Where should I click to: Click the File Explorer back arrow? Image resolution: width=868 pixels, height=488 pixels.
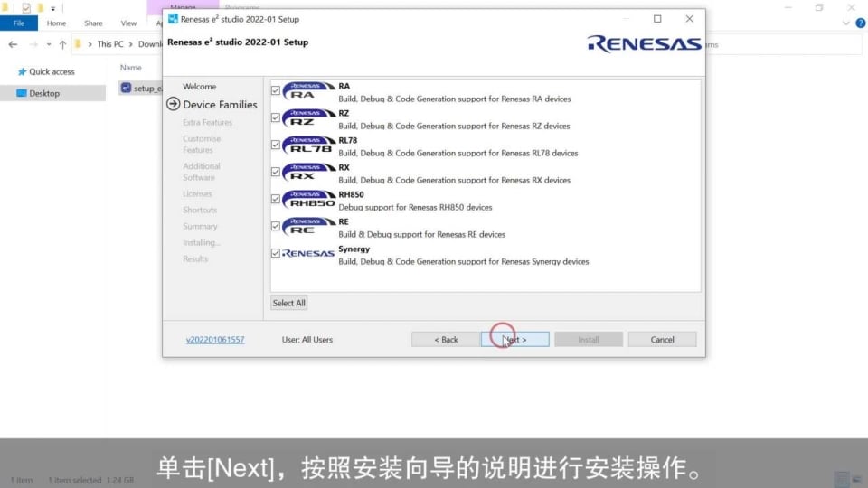coord(13,44)
